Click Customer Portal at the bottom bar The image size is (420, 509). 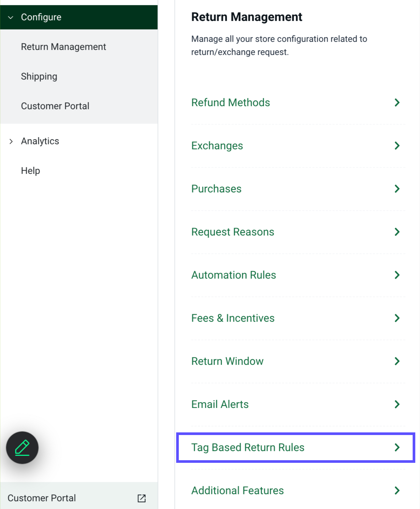pyautogui.click(x=42, y=498)
